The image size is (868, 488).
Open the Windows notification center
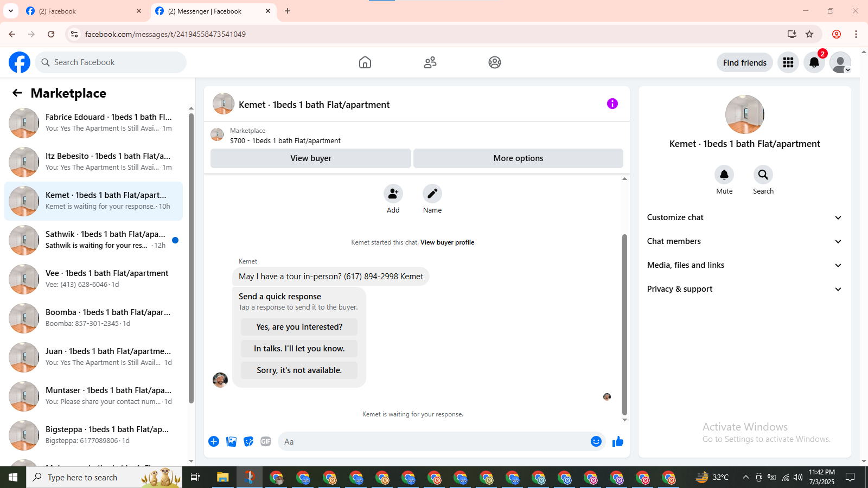pos(851,477)
